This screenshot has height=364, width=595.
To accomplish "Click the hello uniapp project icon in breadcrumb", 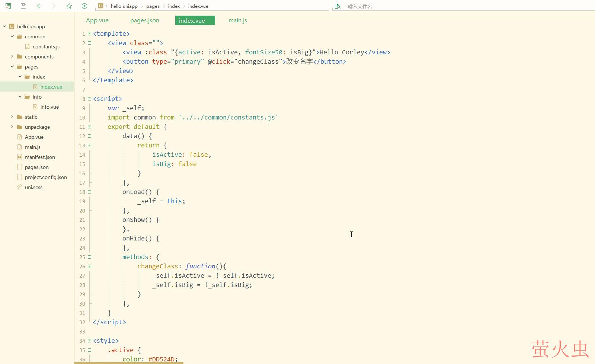I will (100, 6).
